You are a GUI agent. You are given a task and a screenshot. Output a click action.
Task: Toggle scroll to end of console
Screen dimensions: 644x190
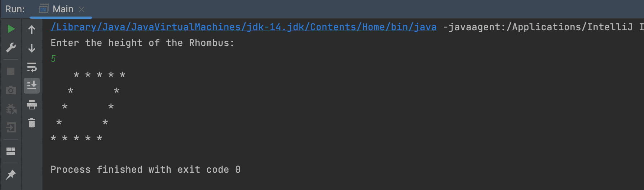[32, 86]
